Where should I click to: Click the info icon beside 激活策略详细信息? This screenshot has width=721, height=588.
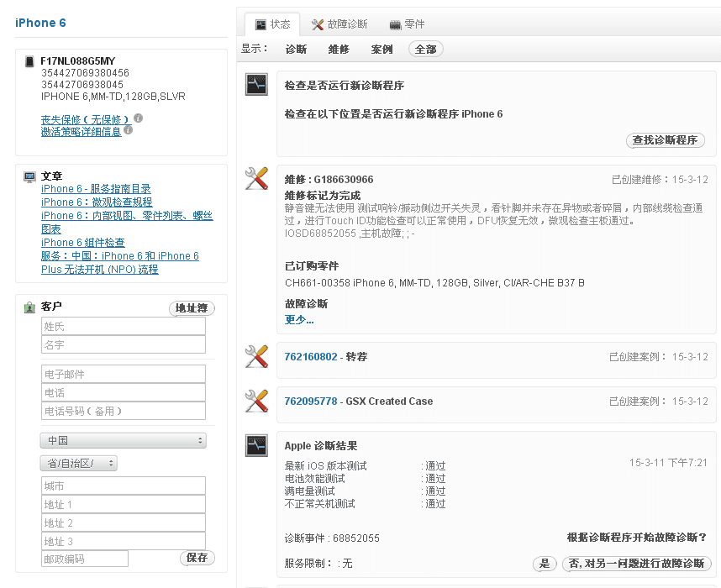pyautogui.click(x=129, y=130)
